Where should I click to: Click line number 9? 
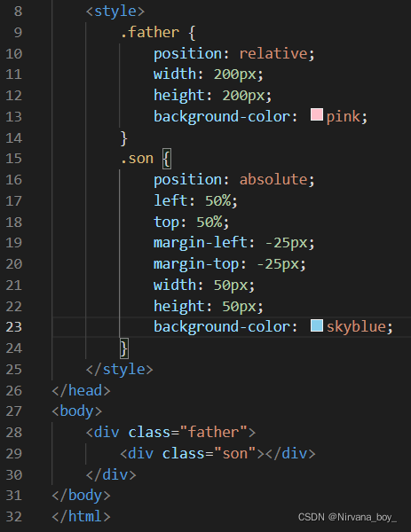(x=18, y=33)
